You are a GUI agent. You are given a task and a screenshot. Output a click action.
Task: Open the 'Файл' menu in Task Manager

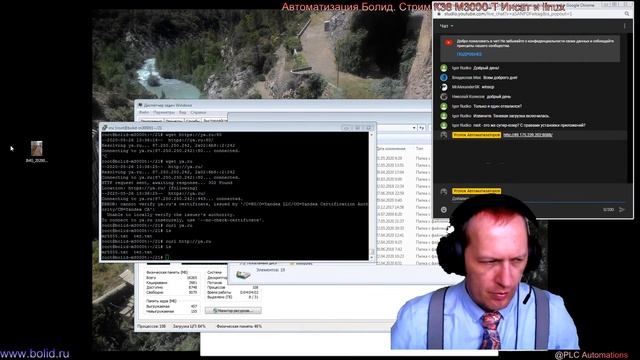coord(144,112)
